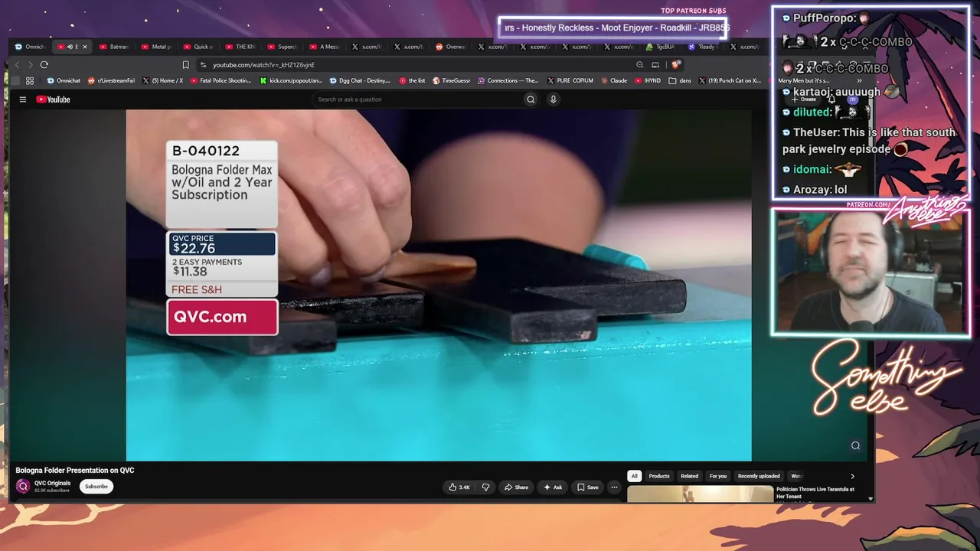Open the PURE COPIUM bookmark

[x=570, y=80]
